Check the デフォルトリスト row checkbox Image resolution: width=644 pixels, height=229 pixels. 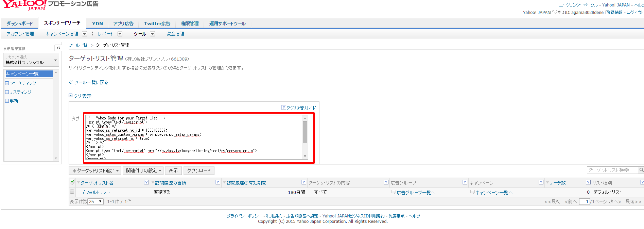(72, 192)
